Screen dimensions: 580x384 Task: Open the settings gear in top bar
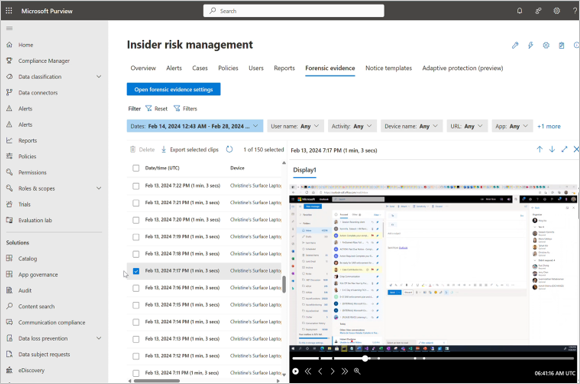556,11
